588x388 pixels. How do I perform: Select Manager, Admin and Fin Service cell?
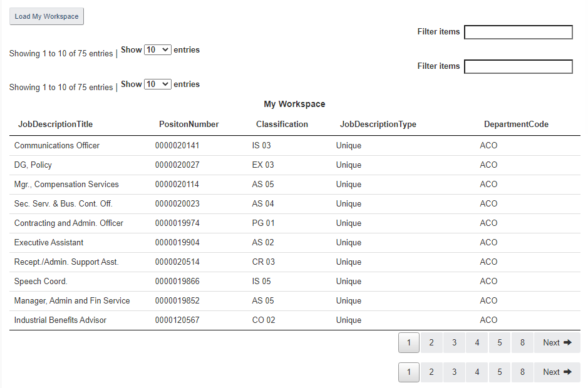point(72,300)
